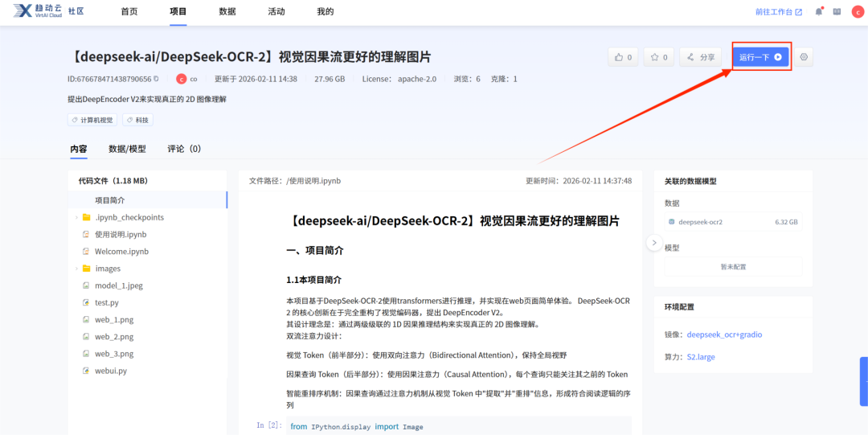Open 数据 in top navigation
The height and width of the screenshot is (435, 868).
tap(227, 11)
